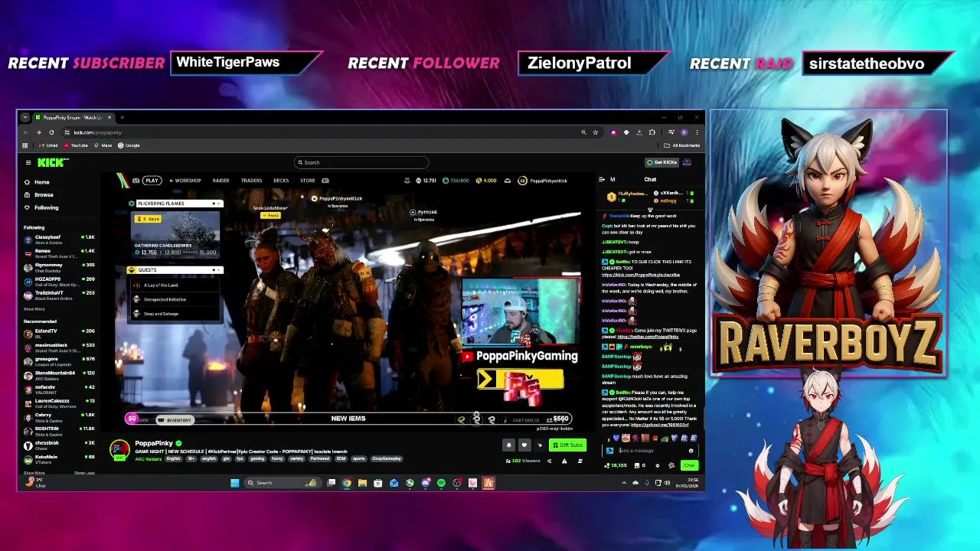Screen dimensions: 980x551
Task: Open chessbrah recommended channel
Action: tap(60, 444)
